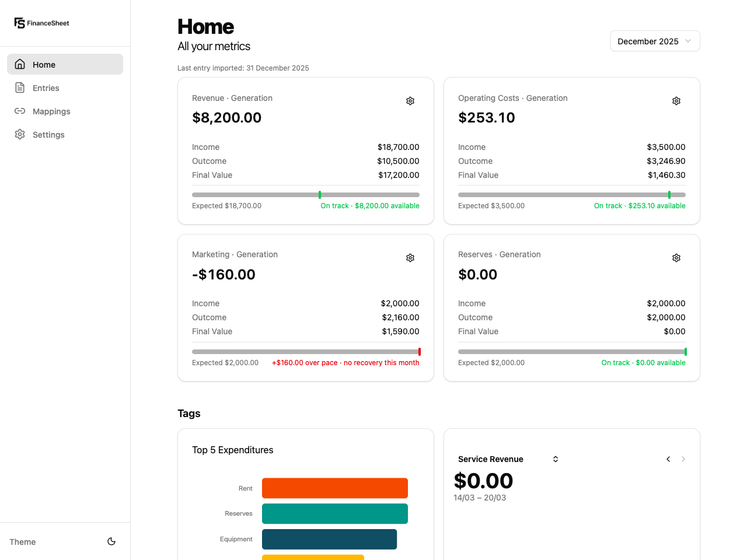Open settings for the Reserves Generation card
747x560 pixels.
[676, 258]
